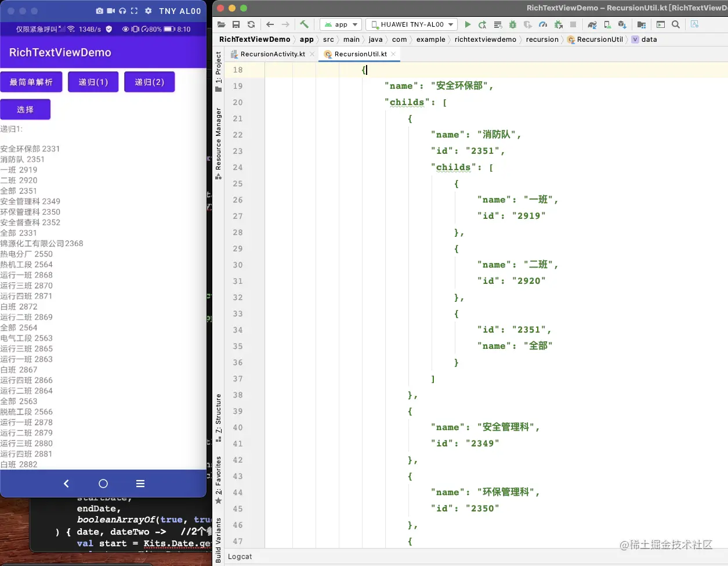Click 安全环保部 2331 in phone list
This screenshot has height=566, width=728.
(30, 149)
